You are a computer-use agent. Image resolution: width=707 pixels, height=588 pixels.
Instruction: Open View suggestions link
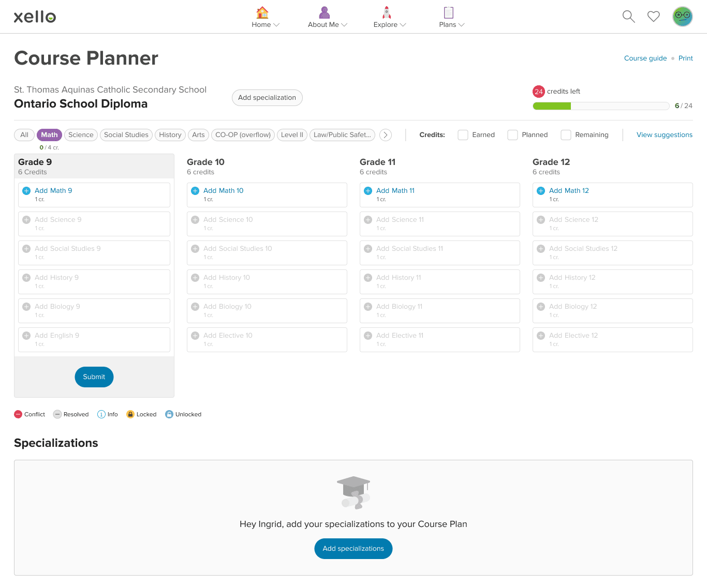(x=665, y=135)
